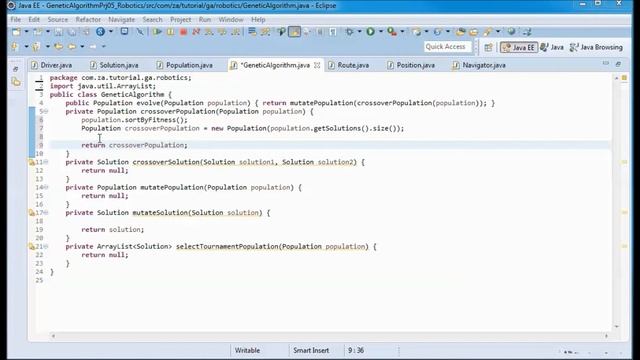Click the Run External Tools icon

point(392,32)
